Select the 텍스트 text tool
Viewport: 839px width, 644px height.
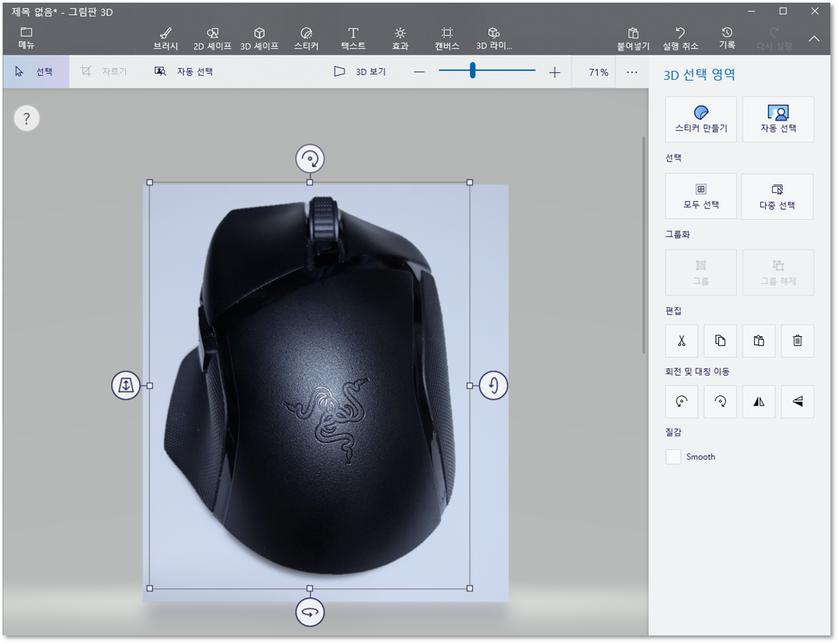[x=354, y=39]
